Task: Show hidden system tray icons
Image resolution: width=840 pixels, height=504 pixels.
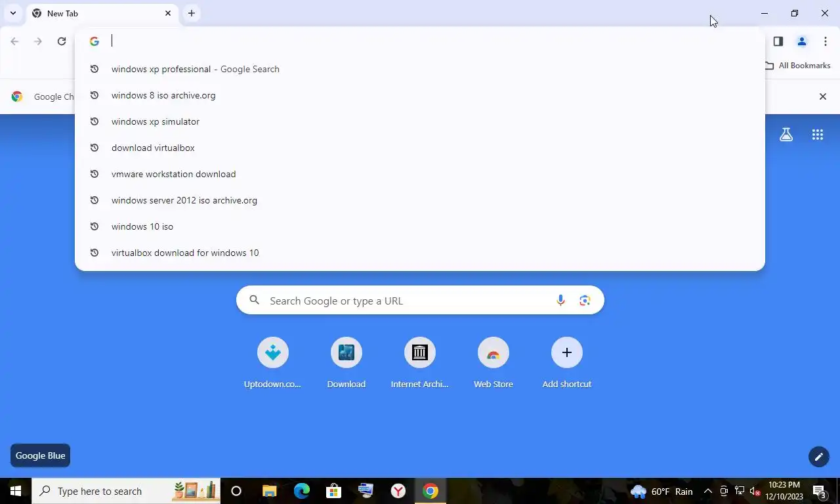Action: coord(707,492)
